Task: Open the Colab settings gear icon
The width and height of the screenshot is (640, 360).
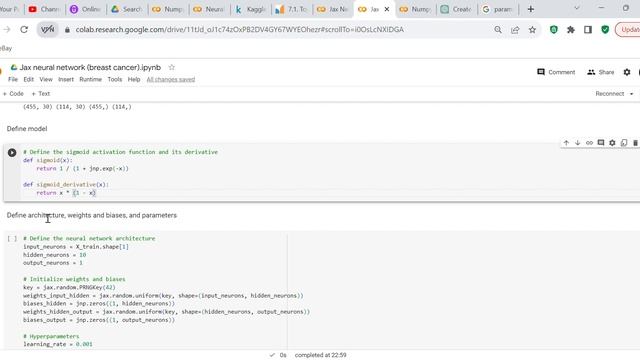Action: 627,72
